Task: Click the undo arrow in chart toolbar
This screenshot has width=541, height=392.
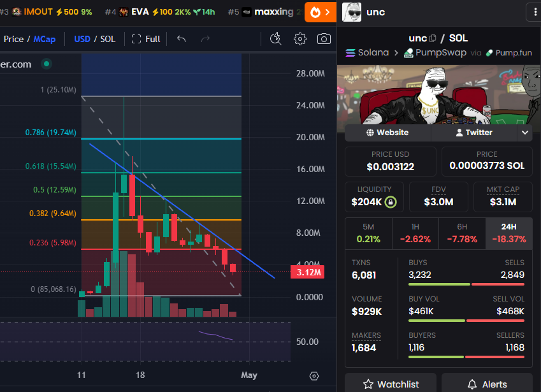Action: pos(181,39)
